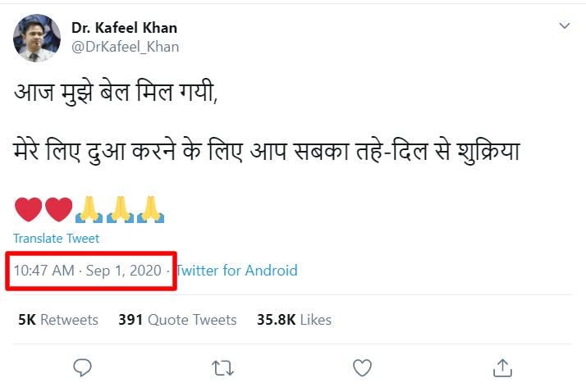Click the first red heart emoji in tweet
Image resolution: width=586 pixels, height=392 pixels.
tap(30, 209)
